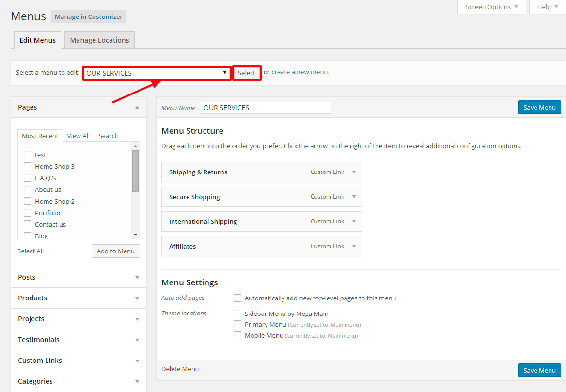Open the menu selection dropdown
Screen dimensions: 566x392
(156, 73)
